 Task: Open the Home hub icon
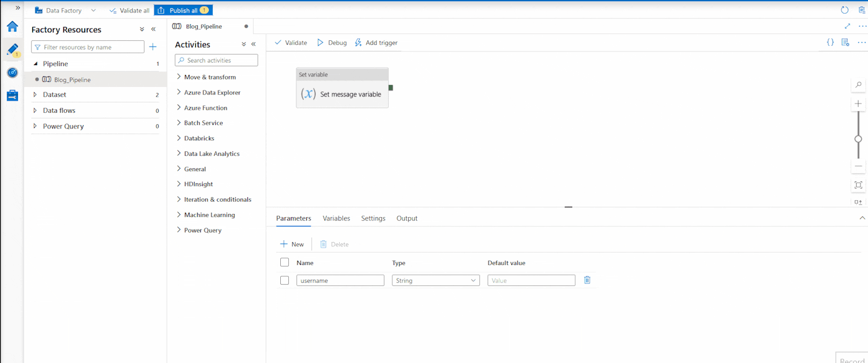pyautogui.click(x=12, y=27)
